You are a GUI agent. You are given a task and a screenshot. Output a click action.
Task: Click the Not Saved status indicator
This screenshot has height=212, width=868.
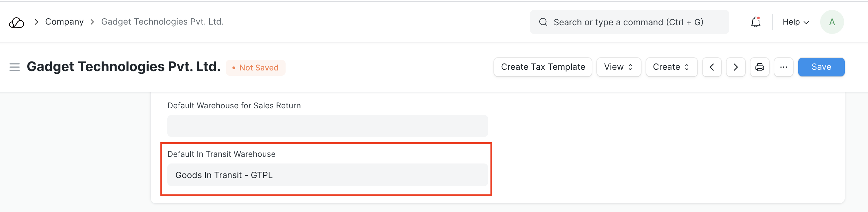point(256,68)
